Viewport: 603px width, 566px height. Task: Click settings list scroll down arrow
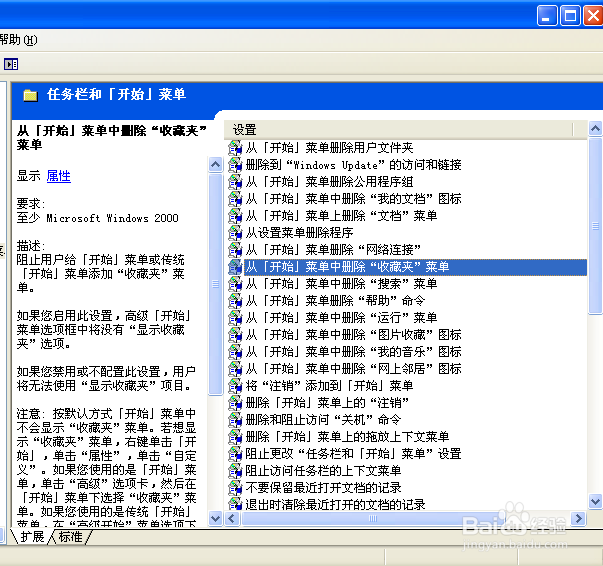click(595, 501)
